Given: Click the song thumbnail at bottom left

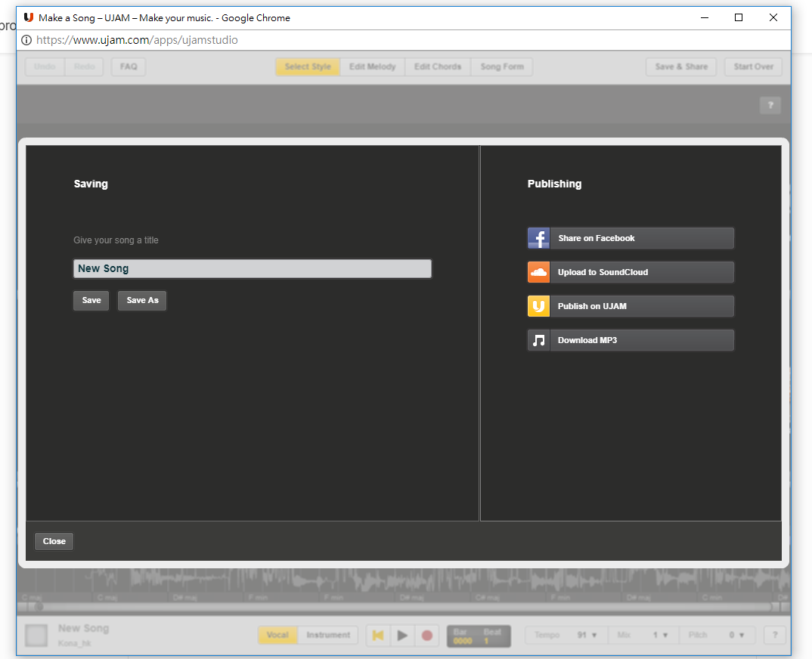Looking at the screenshot, I should pos(36,635).
